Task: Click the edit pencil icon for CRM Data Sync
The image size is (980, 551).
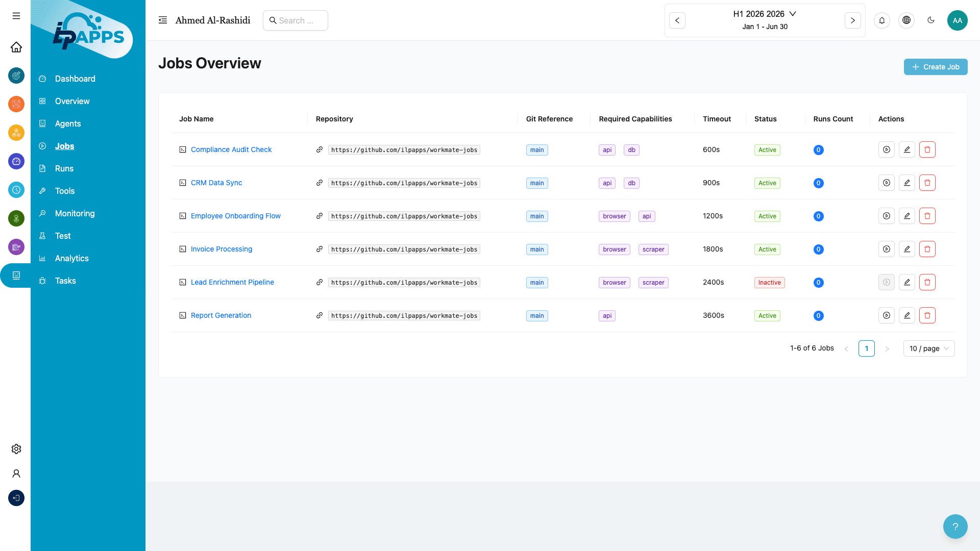Action: pos(907,183)
